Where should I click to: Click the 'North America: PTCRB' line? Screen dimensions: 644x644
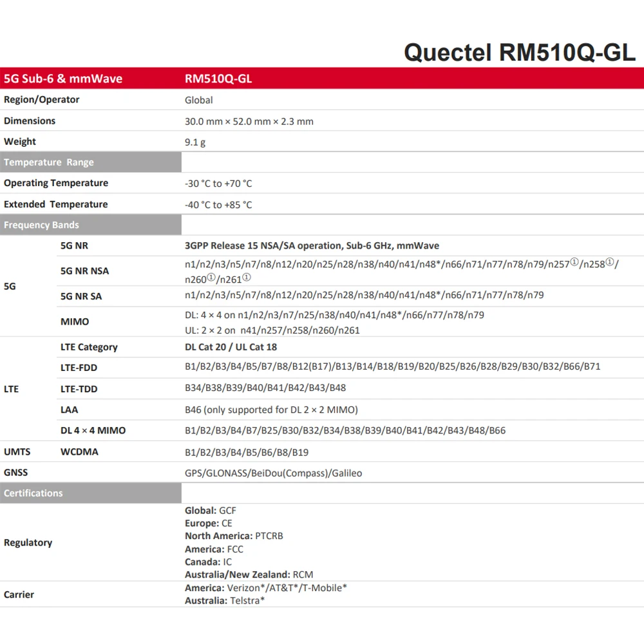point(234,536)
